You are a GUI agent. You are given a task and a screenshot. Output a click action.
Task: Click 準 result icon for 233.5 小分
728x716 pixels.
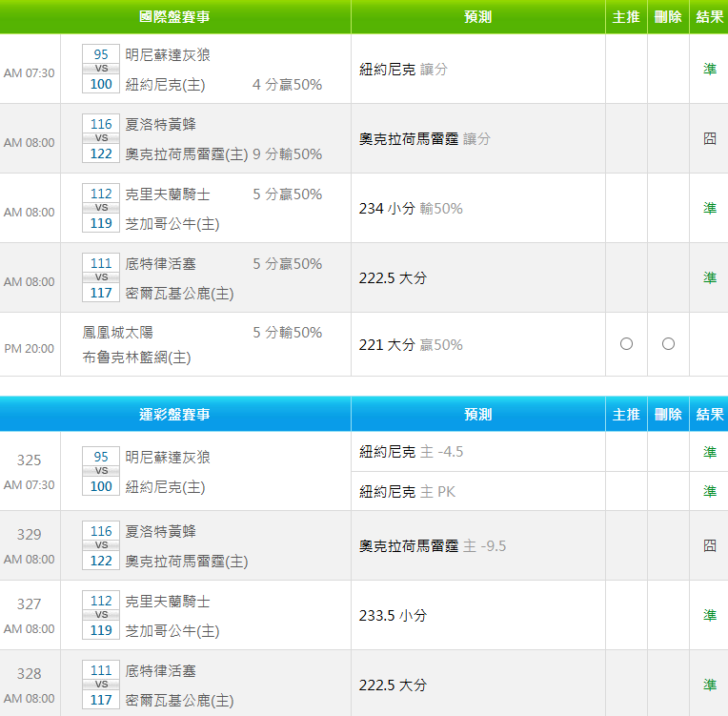(x=710, y=615)
